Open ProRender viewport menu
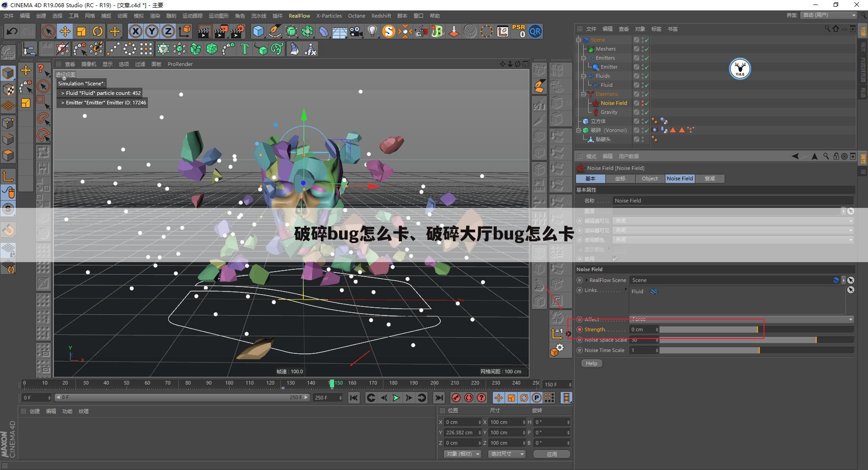This screenshot has height=470, width=868. pos(180,64)
